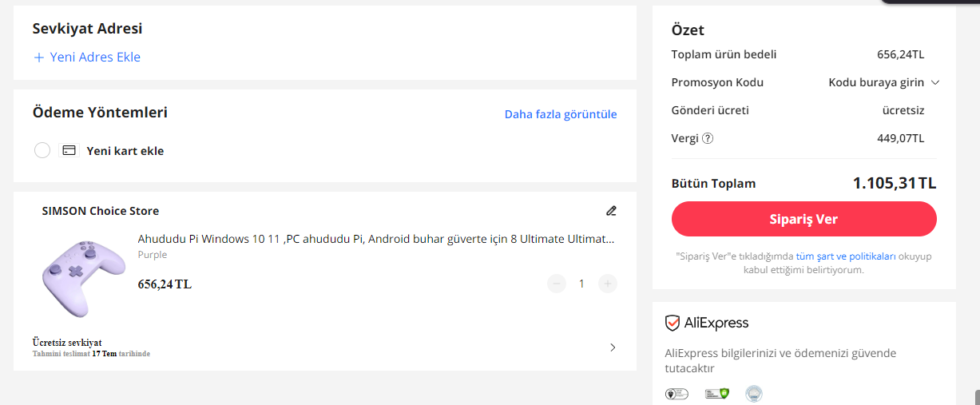Click the Yeni Adres Ekle link text

click(95, 58)
